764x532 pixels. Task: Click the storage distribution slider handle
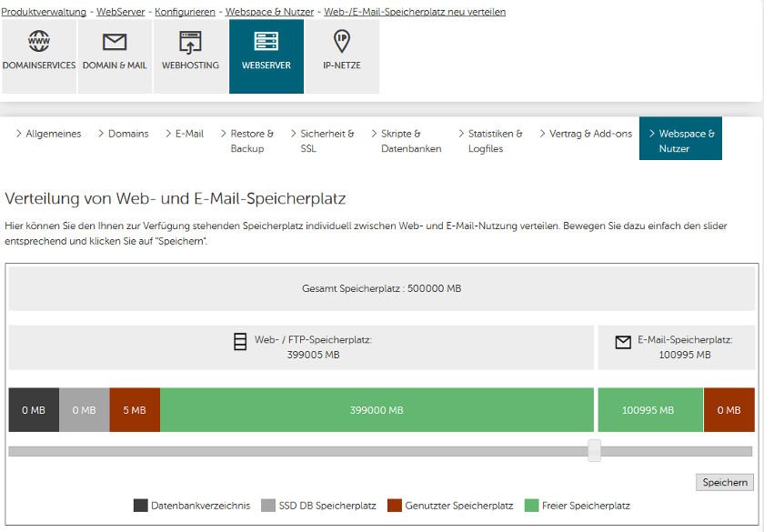(594, 451)
